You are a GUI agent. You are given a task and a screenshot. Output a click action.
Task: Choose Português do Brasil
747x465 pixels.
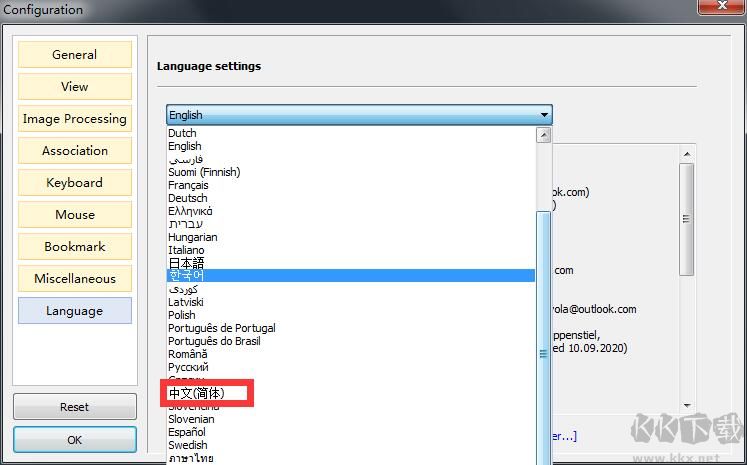point(351,341)
